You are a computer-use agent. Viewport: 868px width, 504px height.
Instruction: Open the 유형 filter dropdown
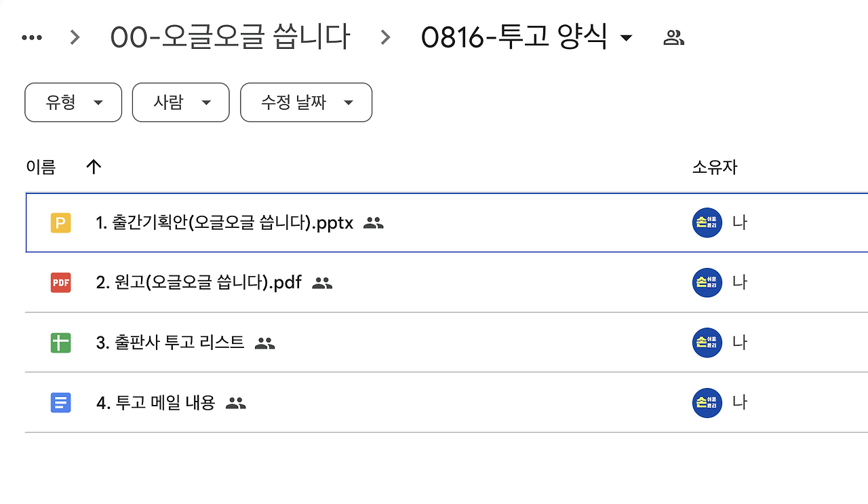[x=73, y=102]
